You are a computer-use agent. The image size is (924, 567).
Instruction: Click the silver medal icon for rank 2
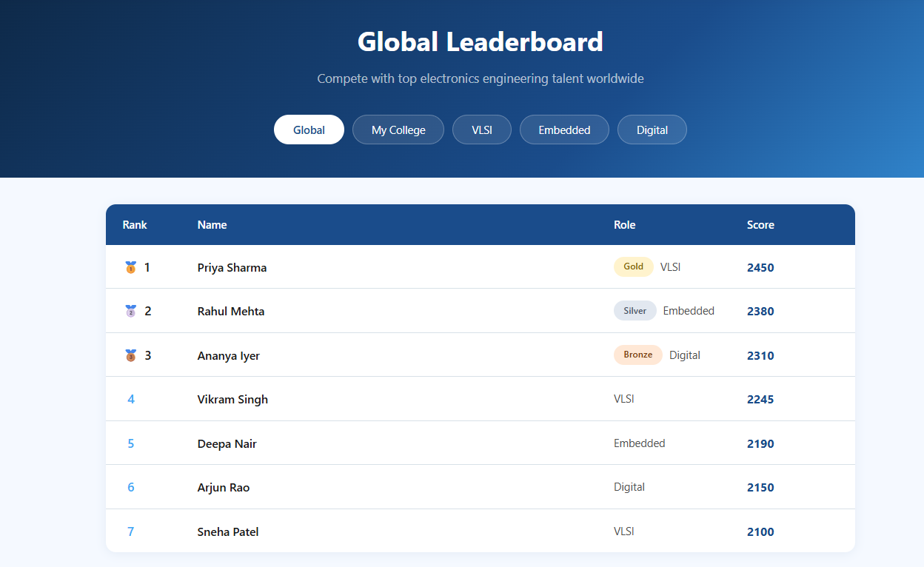tap(131, 311)
